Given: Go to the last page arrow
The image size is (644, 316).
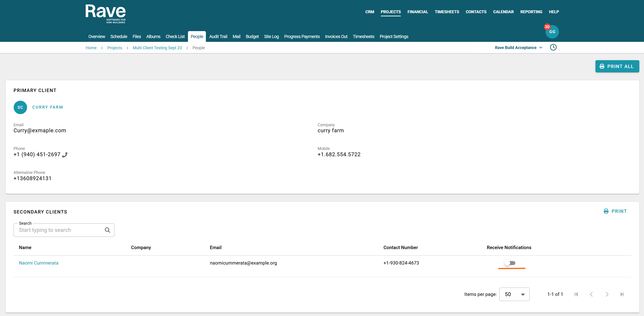Looking at the screenshot, I should pos(622,294).
